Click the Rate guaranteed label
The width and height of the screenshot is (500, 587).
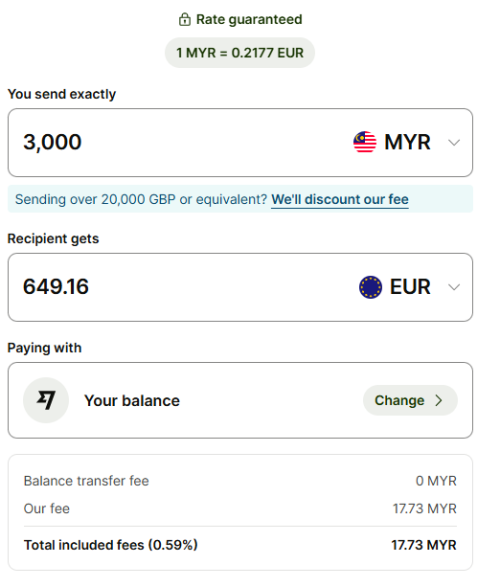coord(249,19)
